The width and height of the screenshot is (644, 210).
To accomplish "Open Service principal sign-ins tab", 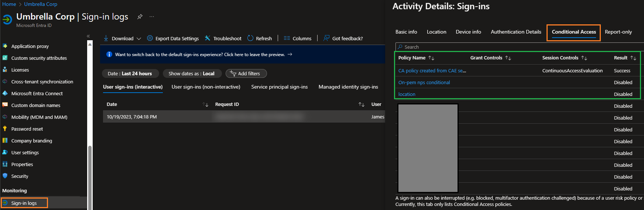I will pos(280,87).
